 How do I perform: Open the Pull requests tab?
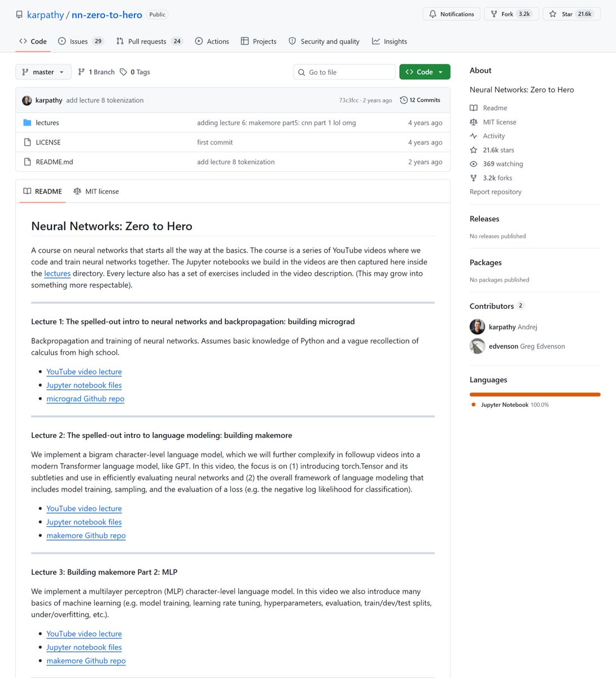coord(149,41)
